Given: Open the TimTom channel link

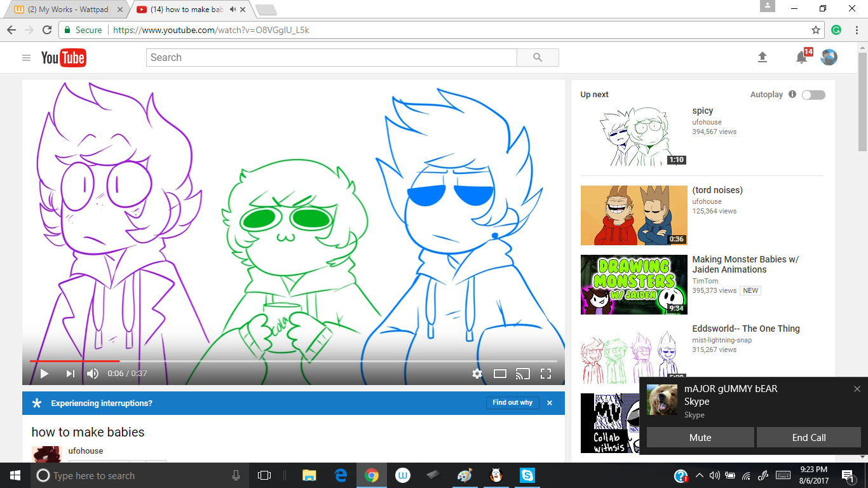Looking at the screenshot, I should (705, 281).
